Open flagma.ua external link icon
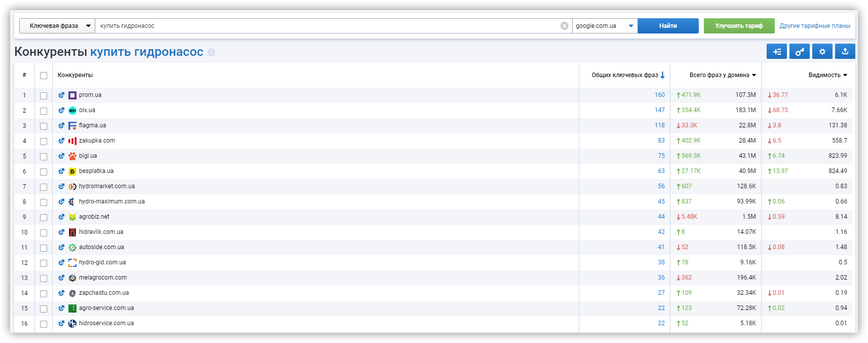The height and width of the screenshot is (343, 868). (61, 125)
